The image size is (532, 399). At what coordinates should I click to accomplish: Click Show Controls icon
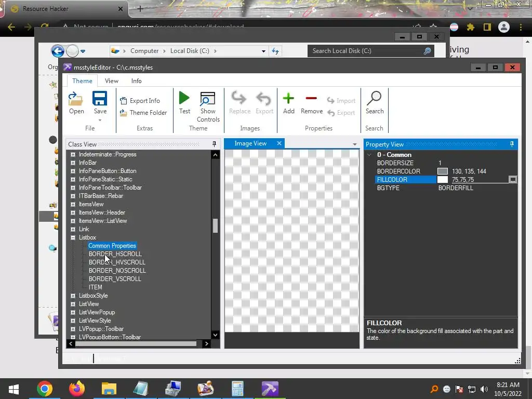click(208, 107)
